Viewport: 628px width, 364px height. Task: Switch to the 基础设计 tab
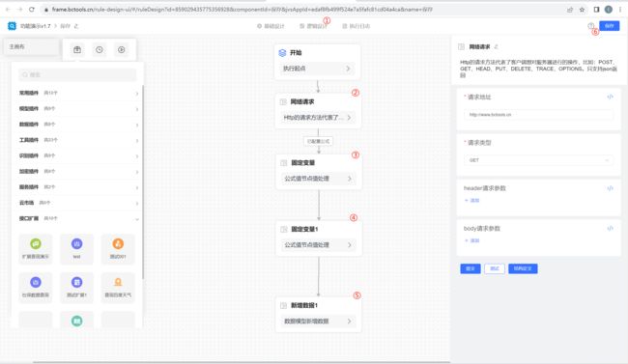click(271, 26)
